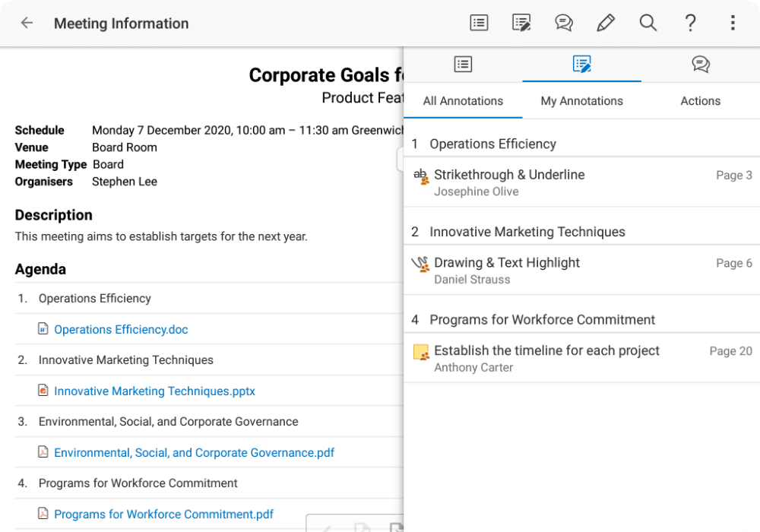Image resolution: width=760 pixels, height=532 pixels.
Task: Open Environmental, Social, and Corporate Governance.pdf
Action: point(194,453)
